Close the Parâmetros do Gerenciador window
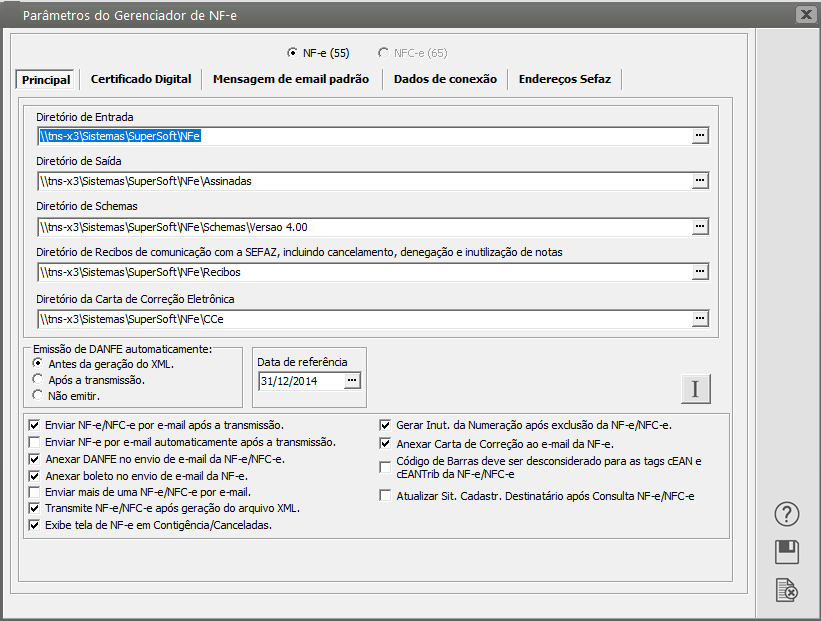Image resolution: width=821 pixels, height=621 pixels. [804, 14]
